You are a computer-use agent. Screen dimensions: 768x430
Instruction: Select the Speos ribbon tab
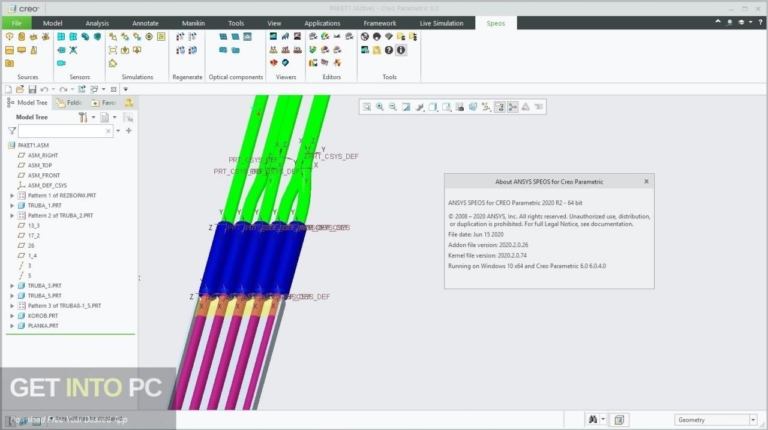pyautogui.click(x=496, y=23)
